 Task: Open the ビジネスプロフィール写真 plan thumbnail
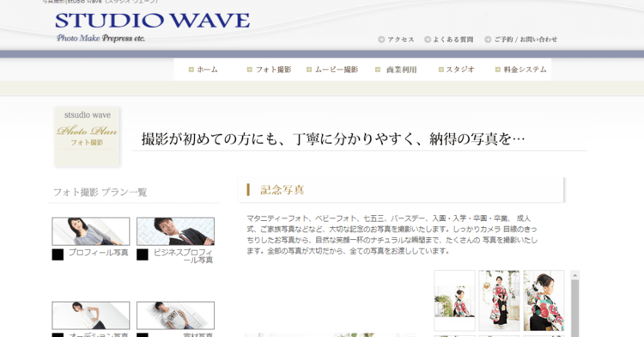click(x=175, y=231)
